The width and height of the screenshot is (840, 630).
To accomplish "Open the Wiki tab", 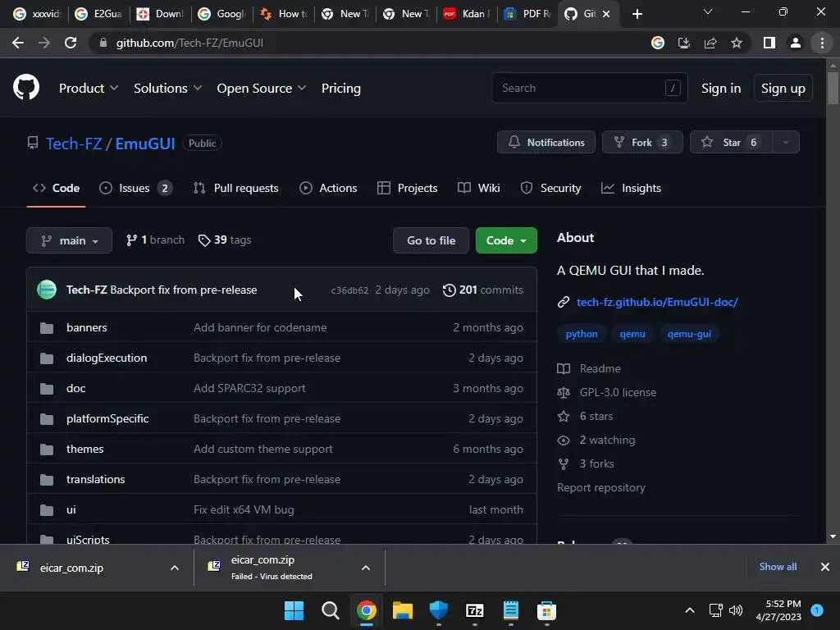I will click(x=479, y=188).
